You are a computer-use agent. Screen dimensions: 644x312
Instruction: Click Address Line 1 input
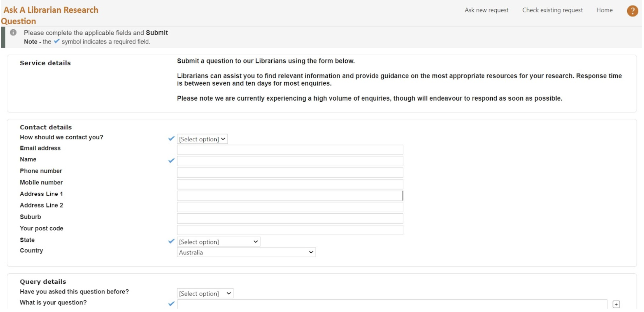point(290,195)
